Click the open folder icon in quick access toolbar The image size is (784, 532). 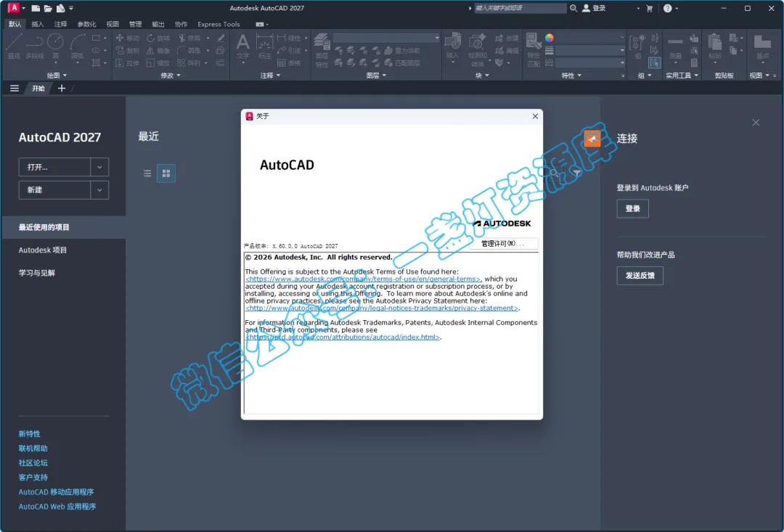[48, 8]
